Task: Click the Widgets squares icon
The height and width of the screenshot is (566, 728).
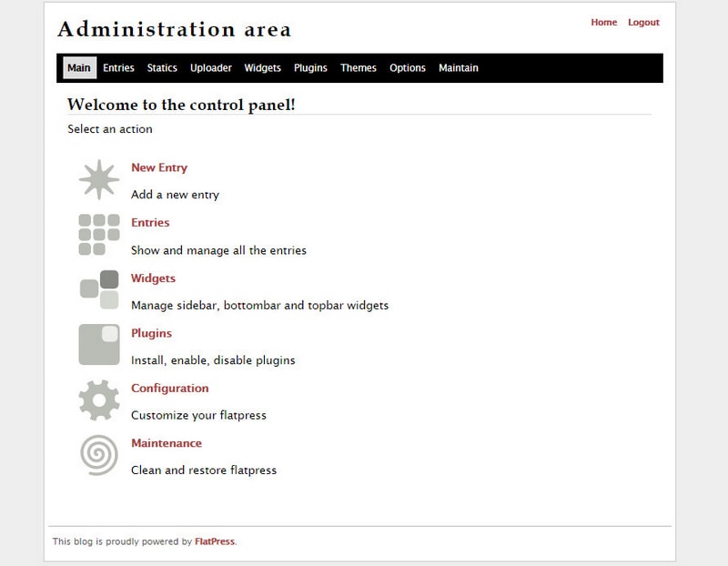Action: [x=99, y=289]
